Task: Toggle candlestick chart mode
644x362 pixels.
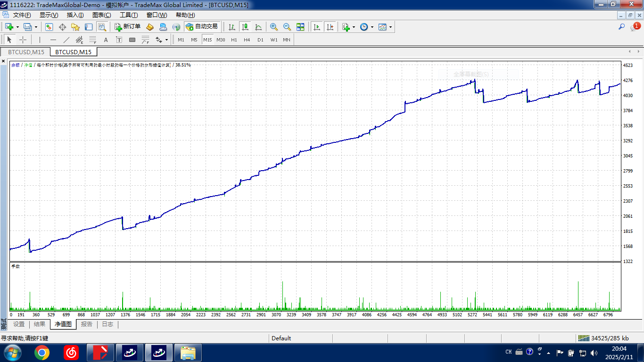Action: point(245,27)
